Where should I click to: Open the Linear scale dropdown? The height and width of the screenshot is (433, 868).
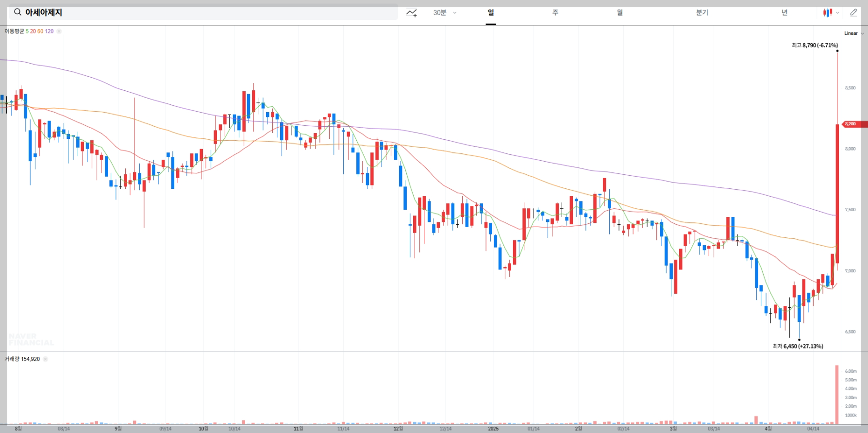(854, 33)
